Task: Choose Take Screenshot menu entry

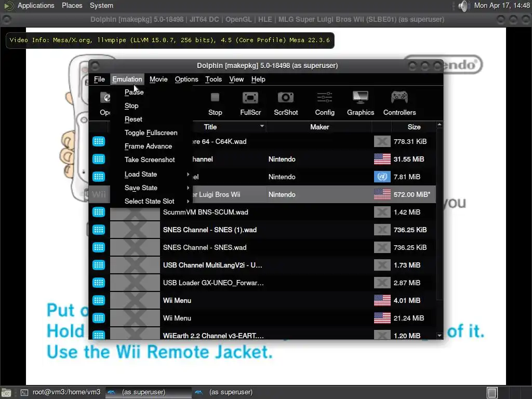Action: pos(150,160)
